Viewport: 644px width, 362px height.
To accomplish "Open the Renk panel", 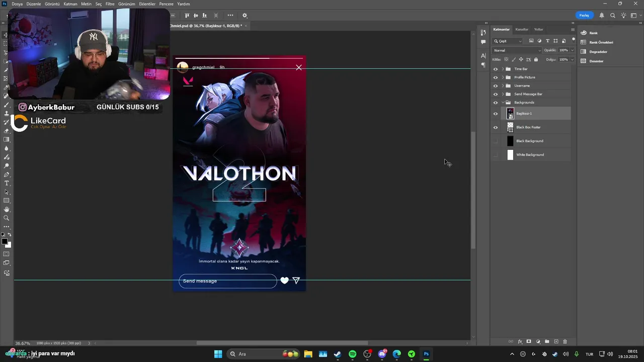I will coord(594,33).
